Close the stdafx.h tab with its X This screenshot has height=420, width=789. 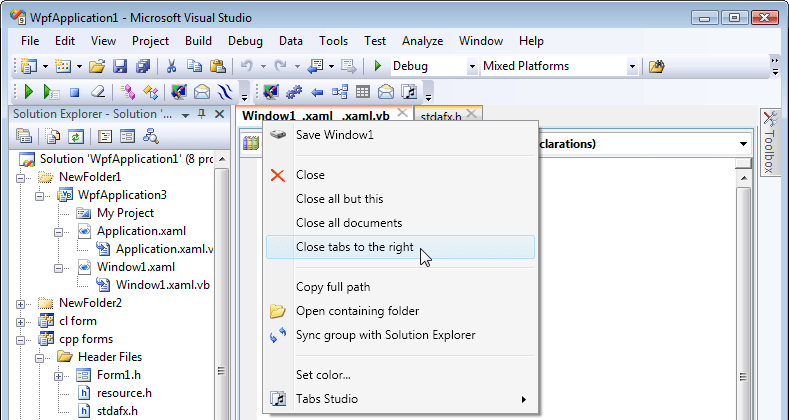tap(471, 114)
